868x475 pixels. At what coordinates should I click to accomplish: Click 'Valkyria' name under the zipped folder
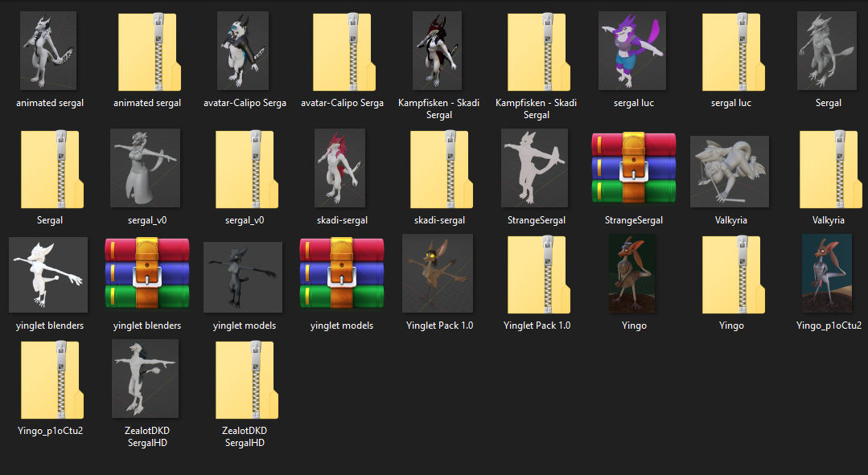tap(829, 220)
